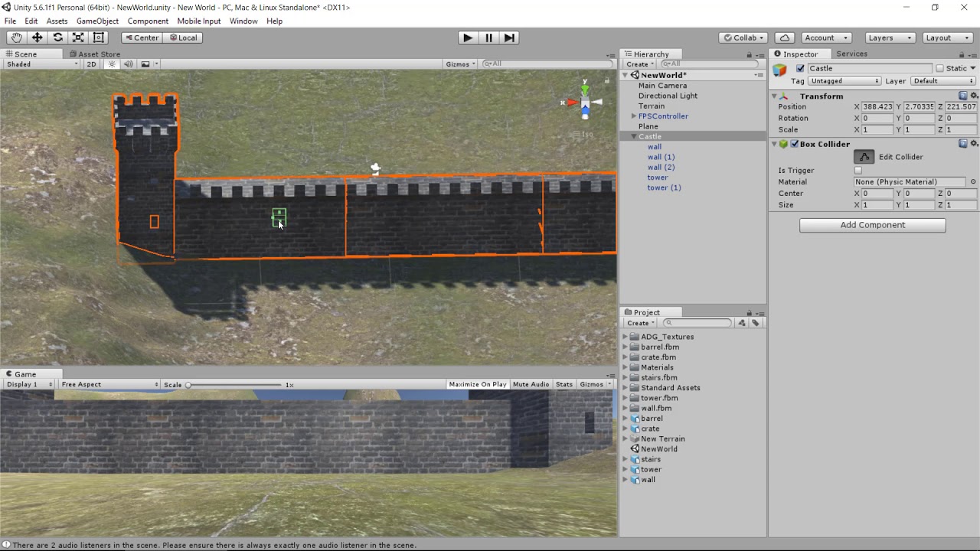The width and height of the screenshot is (980, 551).
Task: Toggle Maximize On Play
Action: tap(477, 384)
